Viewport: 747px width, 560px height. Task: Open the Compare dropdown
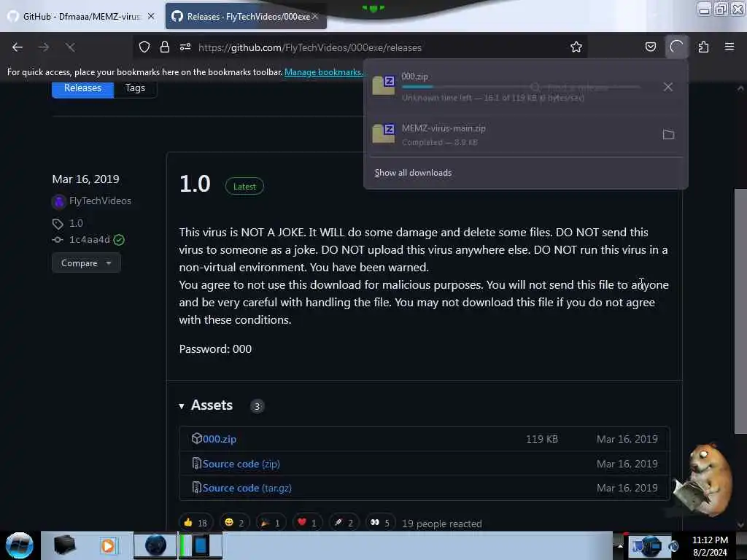pos(86,262)
